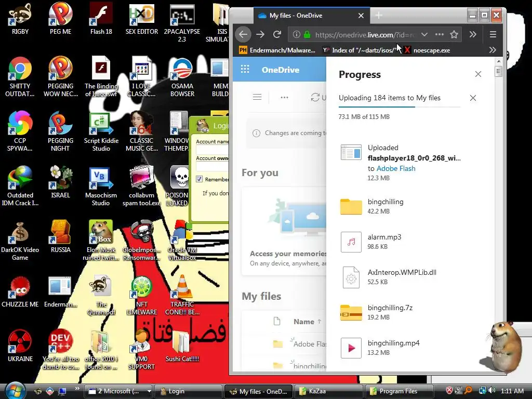Toggle the OneDrive navigation pane menu
The image size is (532, 399).
[x=257, y=97]
